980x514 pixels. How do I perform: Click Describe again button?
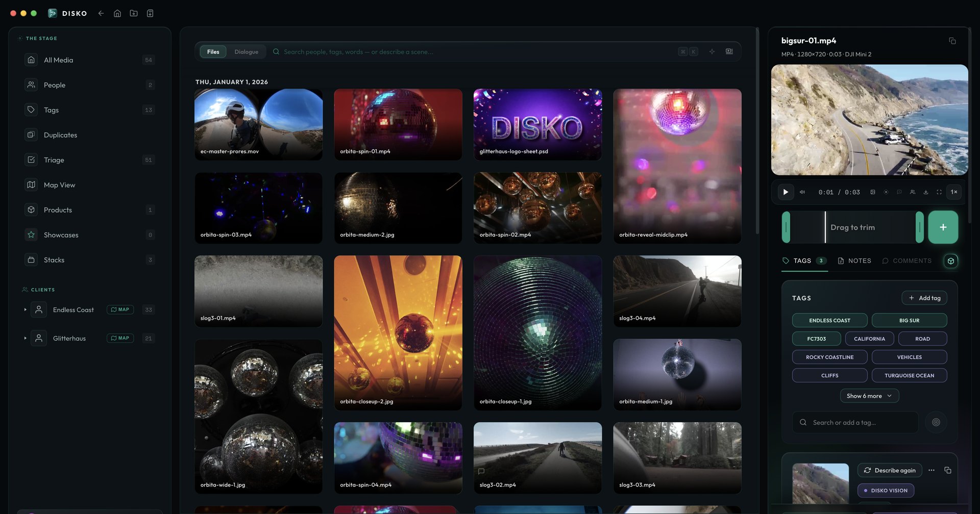click(x=890, y=470)
